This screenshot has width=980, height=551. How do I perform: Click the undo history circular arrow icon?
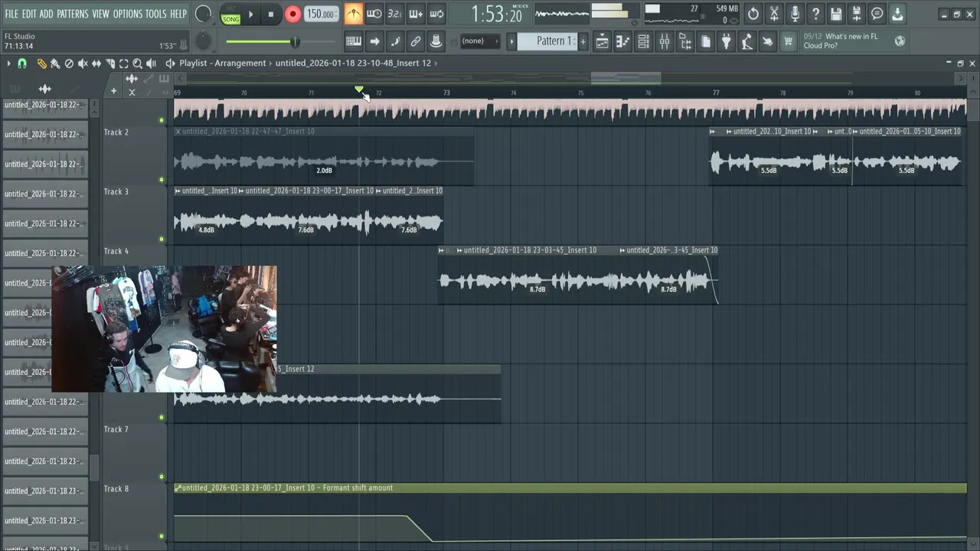coord(753,14)
